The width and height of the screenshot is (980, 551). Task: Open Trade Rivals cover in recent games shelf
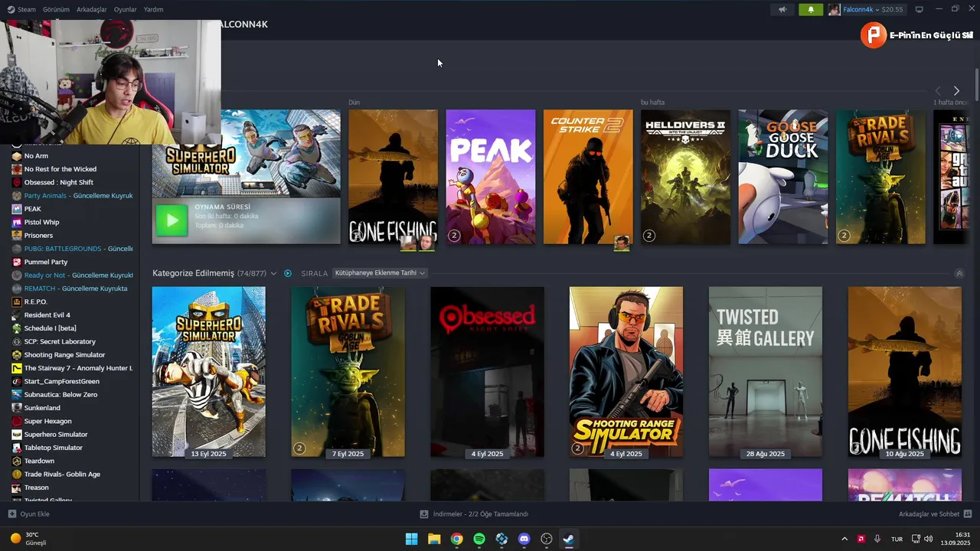click(x=880, y=177)
